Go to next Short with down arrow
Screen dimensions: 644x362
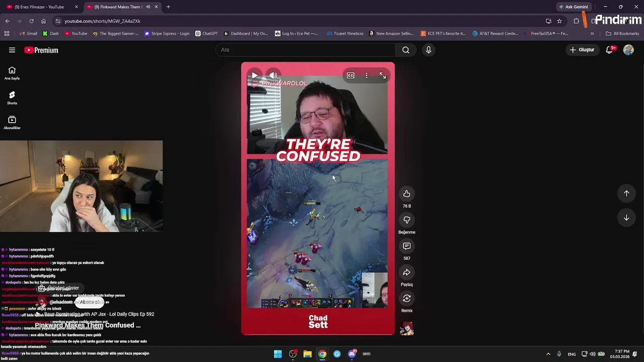(x=626, y=218)
